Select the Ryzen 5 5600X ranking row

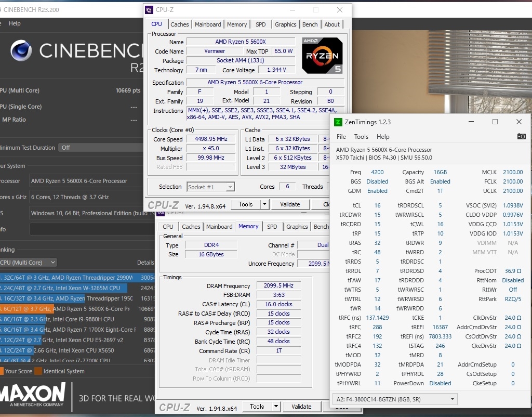click(x=78, y=309)
